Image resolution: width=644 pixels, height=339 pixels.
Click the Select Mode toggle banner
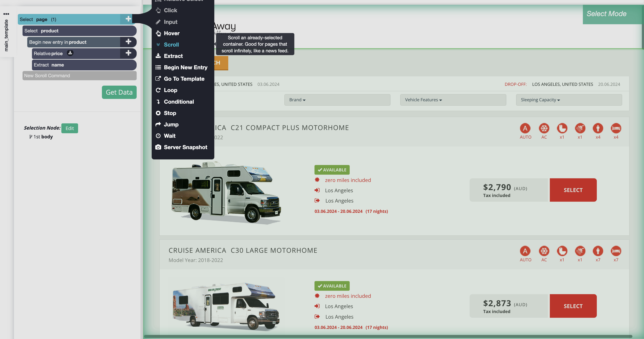pos(606,14)
